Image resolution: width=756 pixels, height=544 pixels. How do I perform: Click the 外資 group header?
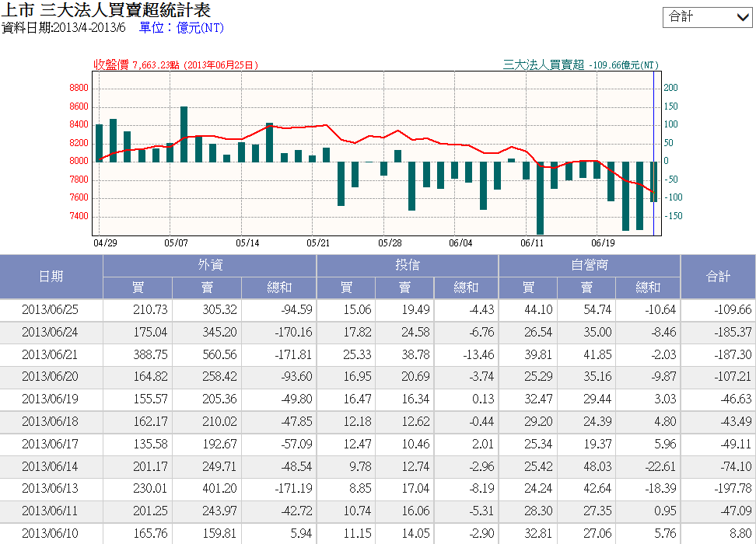(210, 266)
